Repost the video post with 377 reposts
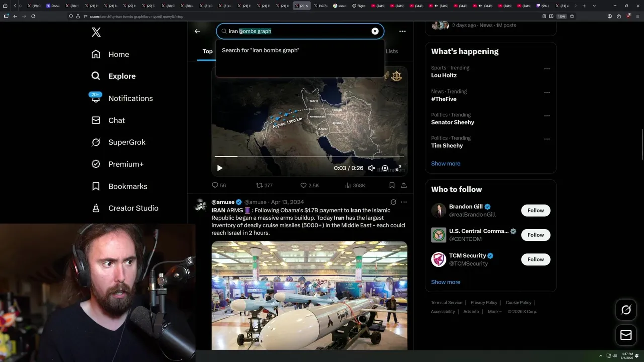This screenshot has width=644, height=362. coord(264,185)
